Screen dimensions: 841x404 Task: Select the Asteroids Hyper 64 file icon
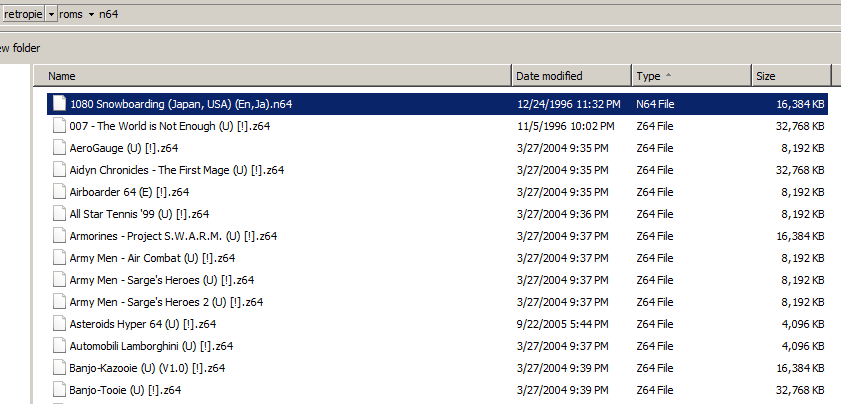[59, 324]
